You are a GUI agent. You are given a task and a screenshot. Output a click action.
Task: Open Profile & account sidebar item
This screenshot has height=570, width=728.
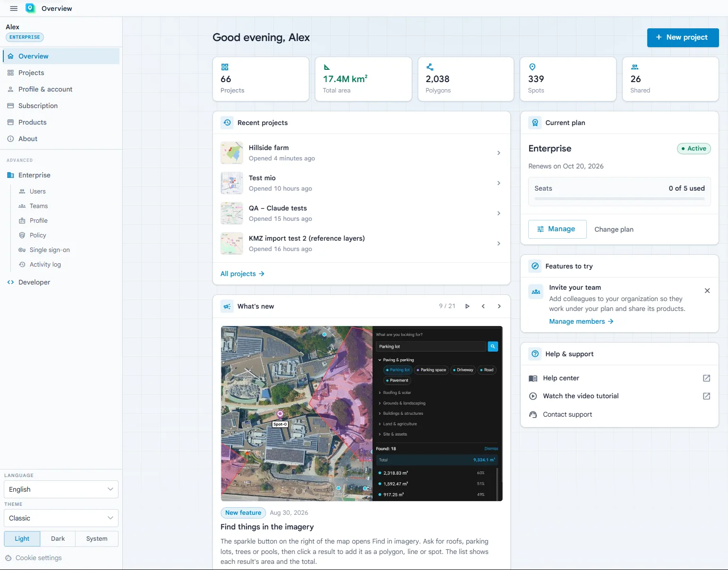61,89
